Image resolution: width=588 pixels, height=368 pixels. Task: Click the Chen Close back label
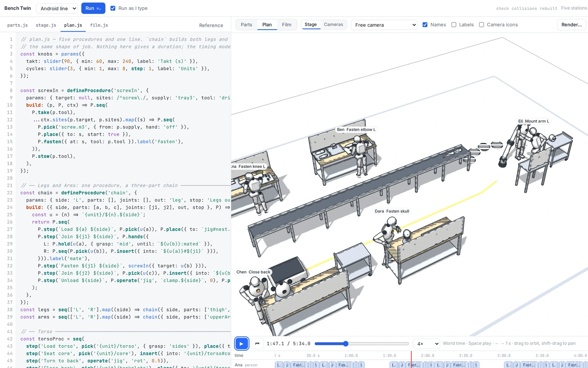click(253, 272)
